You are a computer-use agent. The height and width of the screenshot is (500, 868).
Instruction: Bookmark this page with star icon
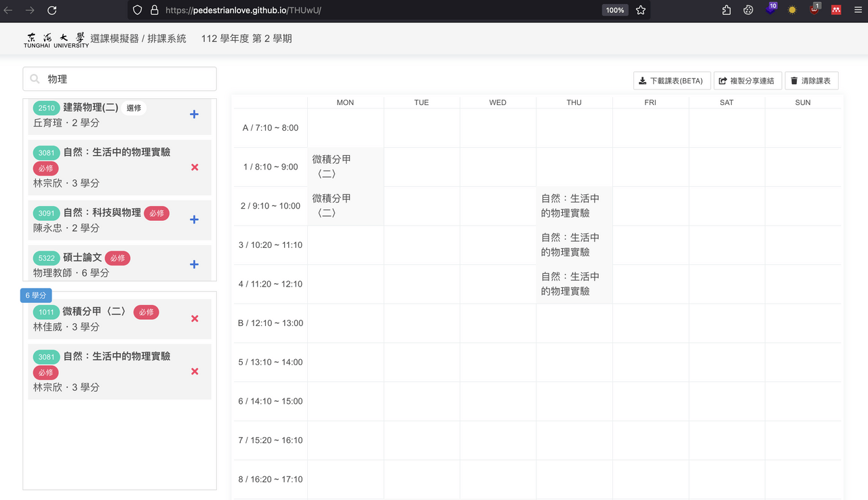coord(640,10)
